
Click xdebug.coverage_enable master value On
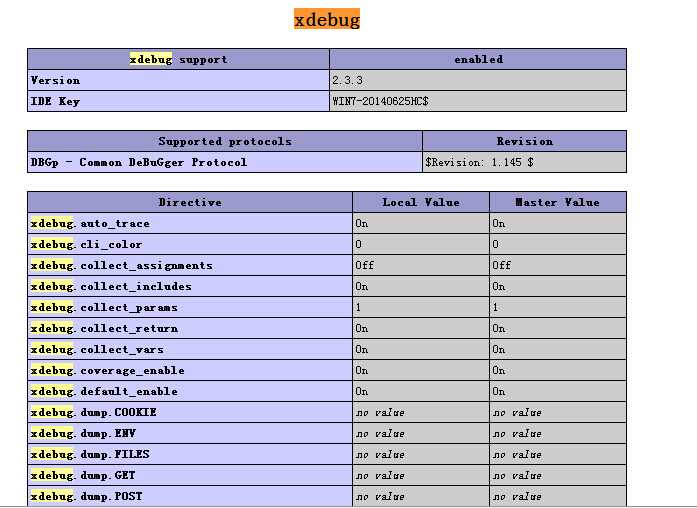(x=558, y=371)
